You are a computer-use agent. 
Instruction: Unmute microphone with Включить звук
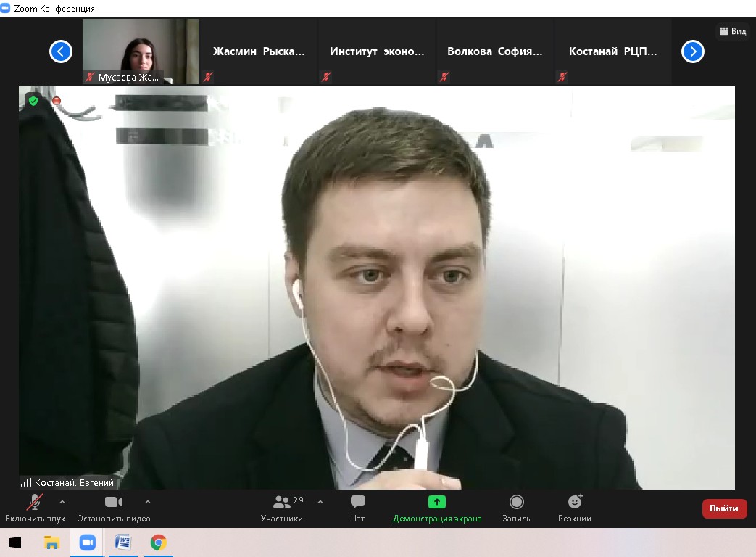(35, 508)
